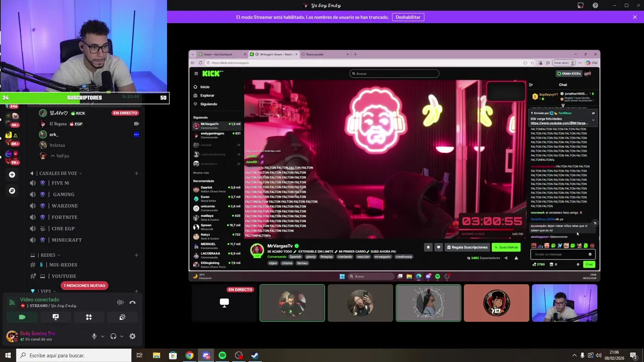
Task: Toggle Kick follow heart for MrVargasTv
Action: [x=438, y=247]
